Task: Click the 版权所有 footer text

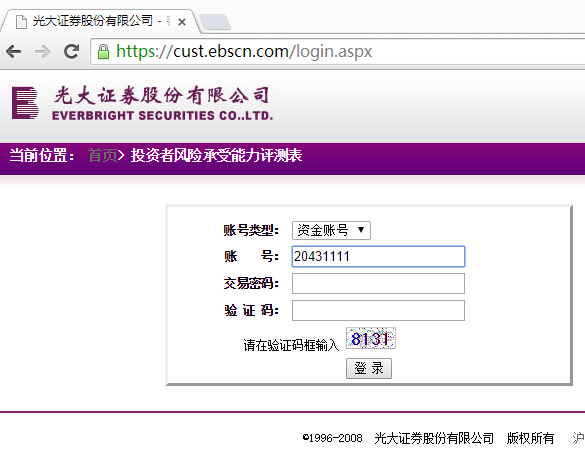Action: [530, 438]
